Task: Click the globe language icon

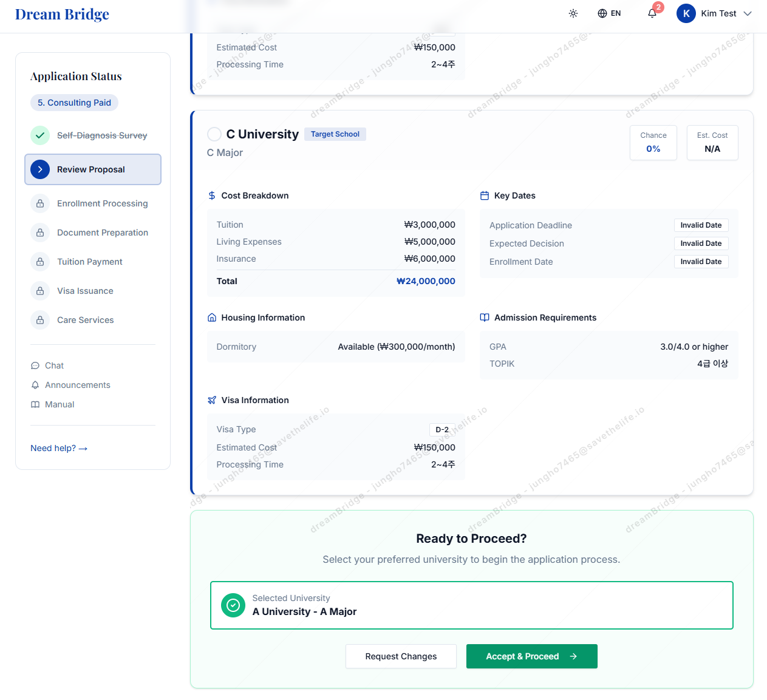Action: pos(602,13)
